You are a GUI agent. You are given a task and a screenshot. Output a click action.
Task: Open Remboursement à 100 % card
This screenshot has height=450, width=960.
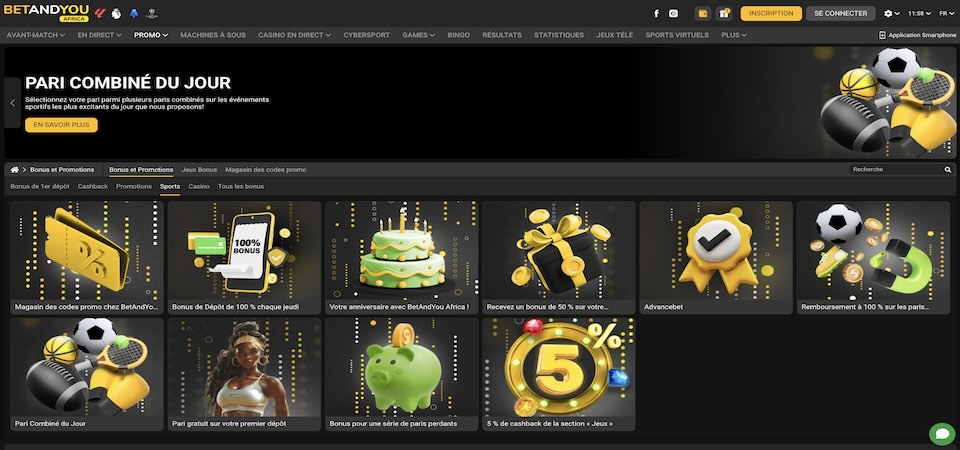(874, 258)
